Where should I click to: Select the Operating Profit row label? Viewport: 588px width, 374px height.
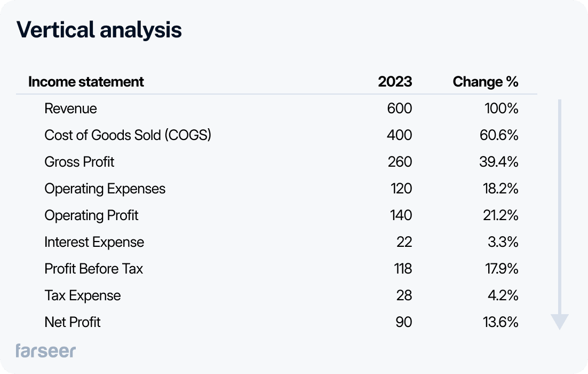pyautogui.click(x=91, y=215)
